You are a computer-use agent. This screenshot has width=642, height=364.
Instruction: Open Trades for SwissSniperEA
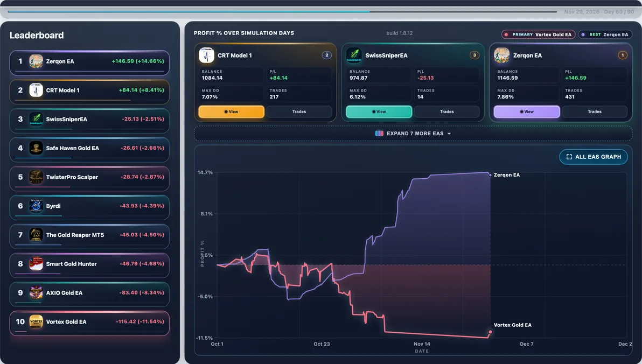point(447,112)
